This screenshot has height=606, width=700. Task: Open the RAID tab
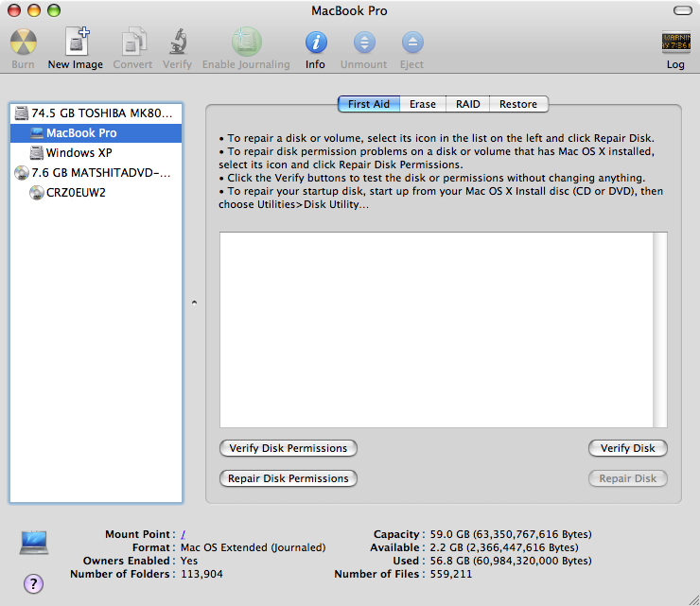click(x=468, y=104)
